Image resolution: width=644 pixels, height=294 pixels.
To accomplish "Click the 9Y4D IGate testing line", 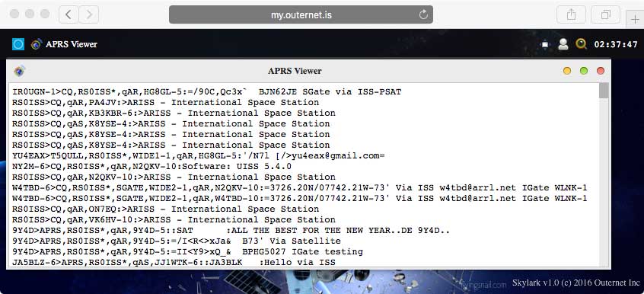I will tap(187, 252).
